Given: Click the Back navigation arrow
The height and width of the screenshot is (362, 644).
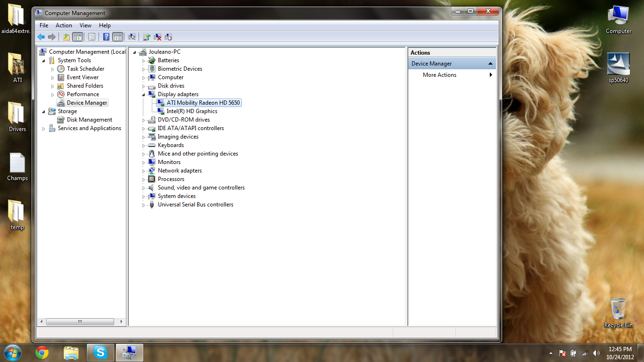Looking at the screenshot, I should [41, 37].
